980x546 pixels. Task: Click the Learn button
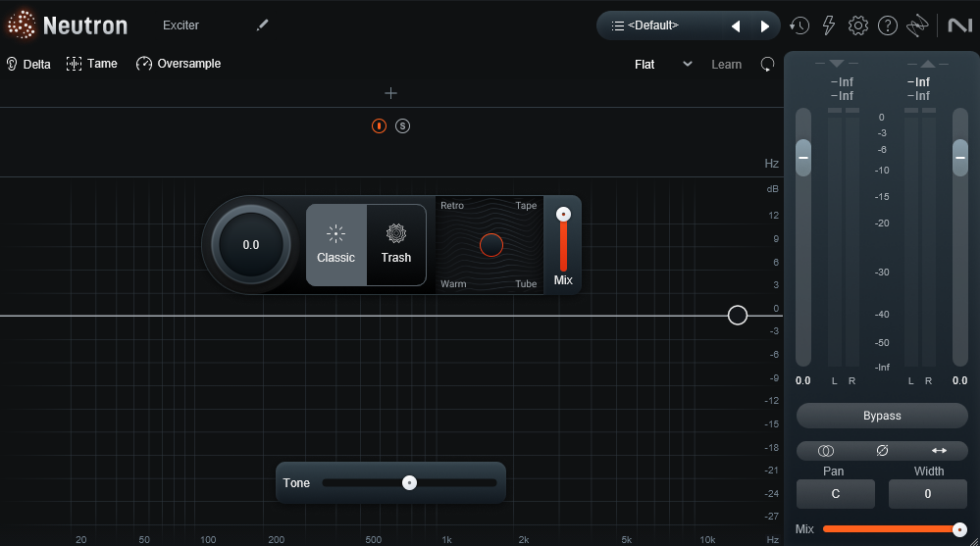tap(726, 65)
